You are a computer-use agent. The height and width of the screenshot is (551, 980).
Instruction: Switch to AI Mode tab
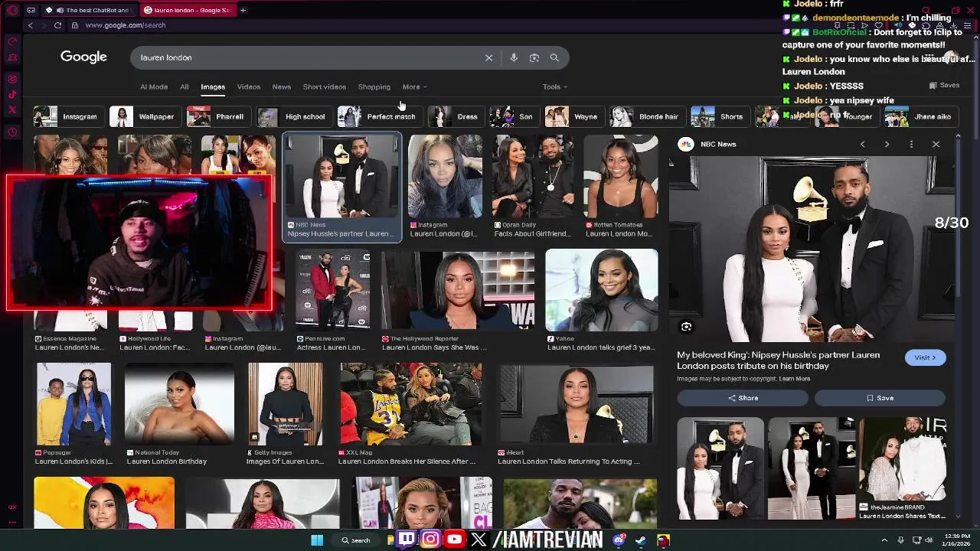point(154,86)
